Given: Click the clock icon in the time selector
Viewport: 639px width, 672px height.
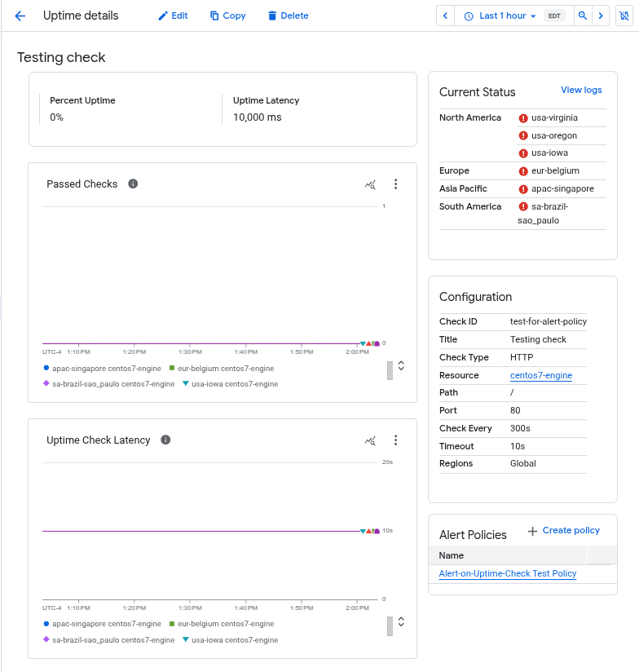Looking at the screenshot, I should [467, 15].
